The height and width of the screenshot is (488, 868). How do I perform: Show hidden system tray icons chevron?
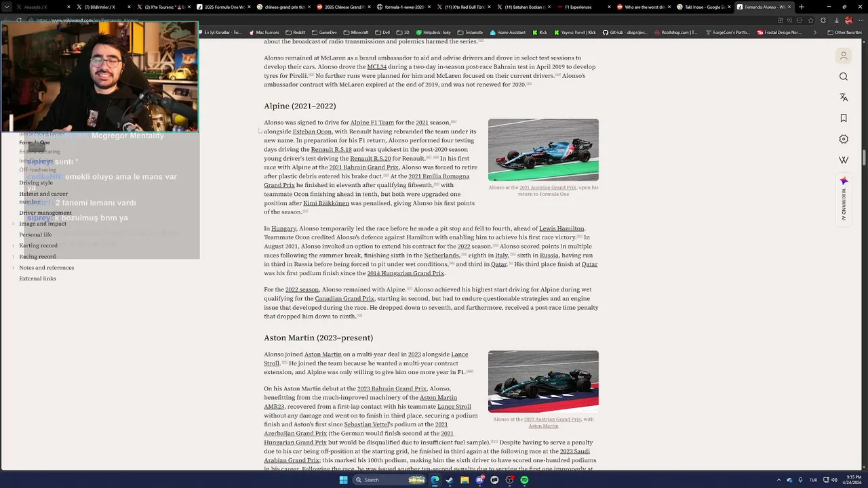[778, 480]
